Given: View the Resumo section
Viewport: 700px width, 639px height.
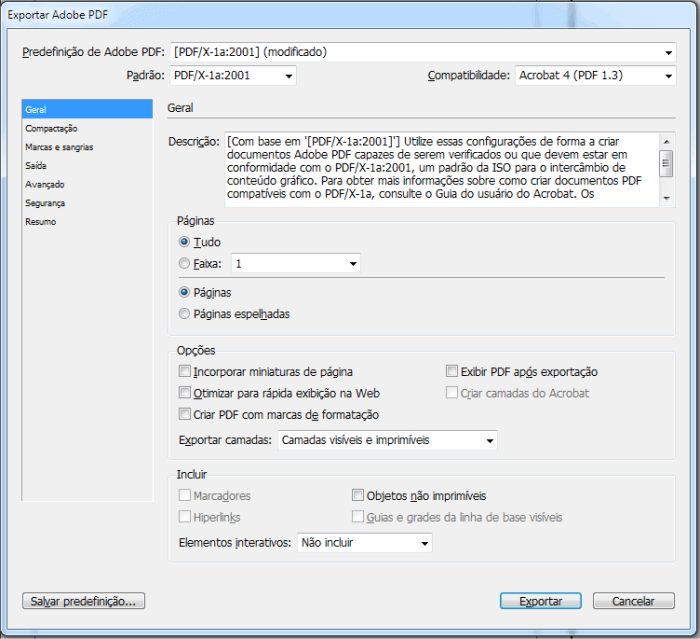Looking at the screenshot, I should (x=87, y=222).
